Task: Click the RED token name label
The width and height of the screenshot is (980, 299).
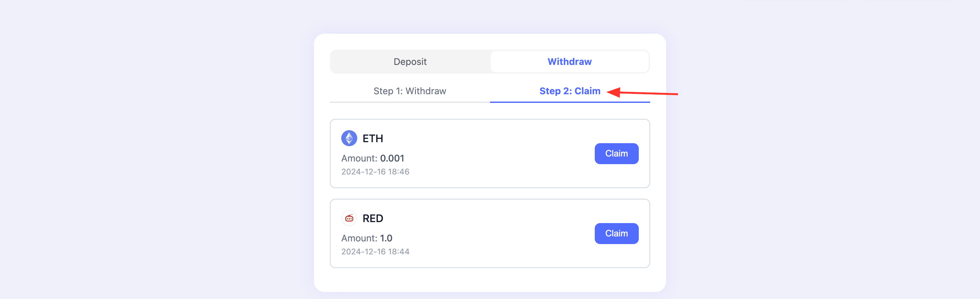Action: coord(373,218)
